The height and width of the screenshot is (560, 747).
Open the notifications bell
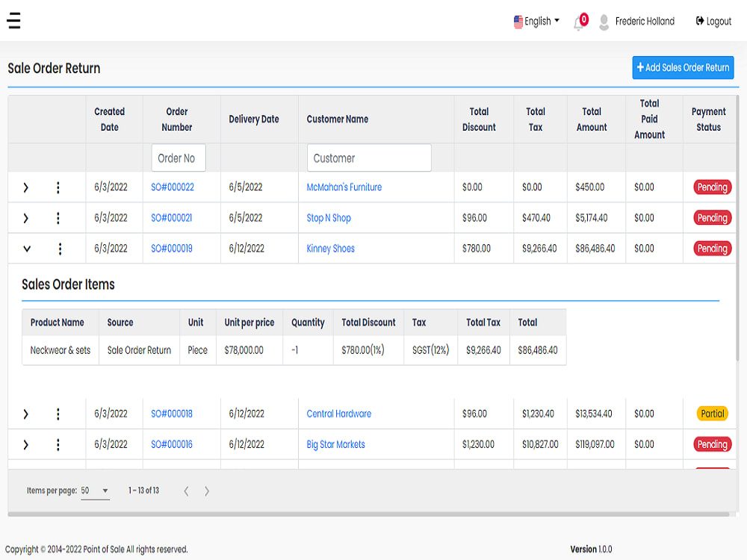[579, 22]
